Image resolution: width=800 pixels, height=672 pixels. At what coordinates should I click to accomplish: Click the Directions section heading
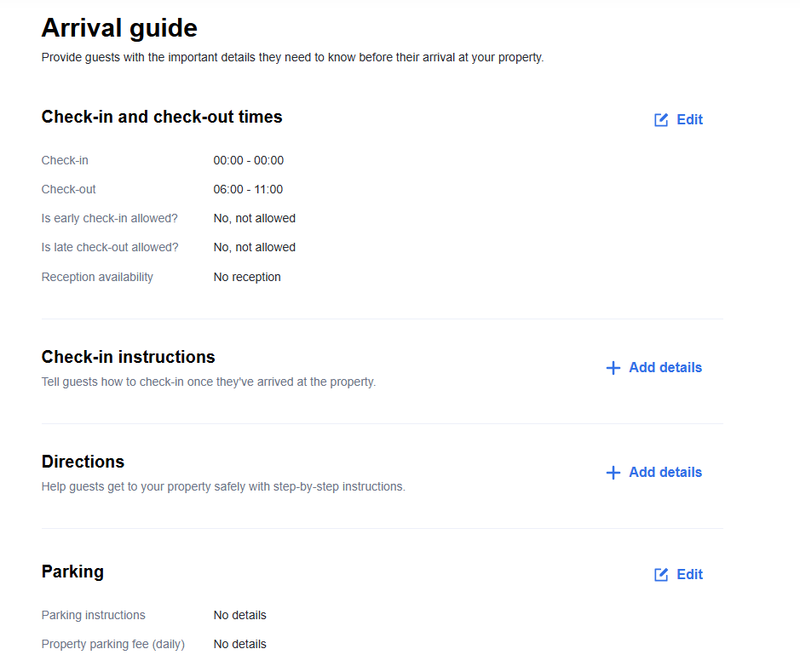83,462
